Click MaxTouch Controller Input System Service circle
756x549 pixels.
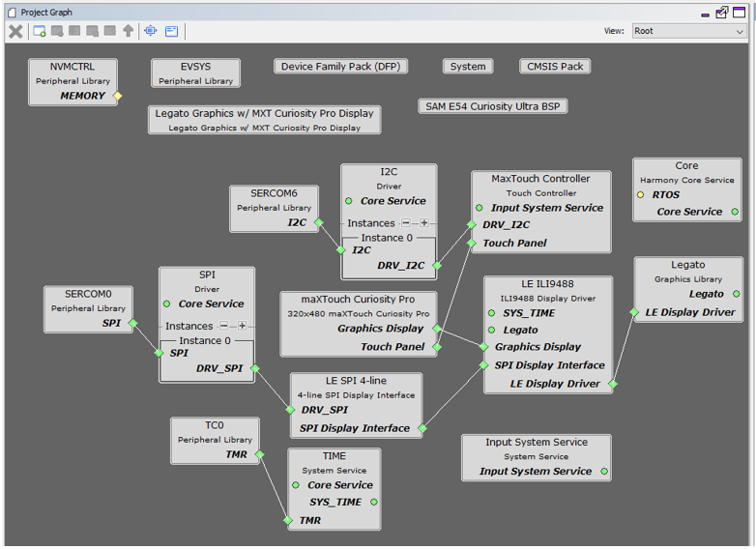coord(480,208)
